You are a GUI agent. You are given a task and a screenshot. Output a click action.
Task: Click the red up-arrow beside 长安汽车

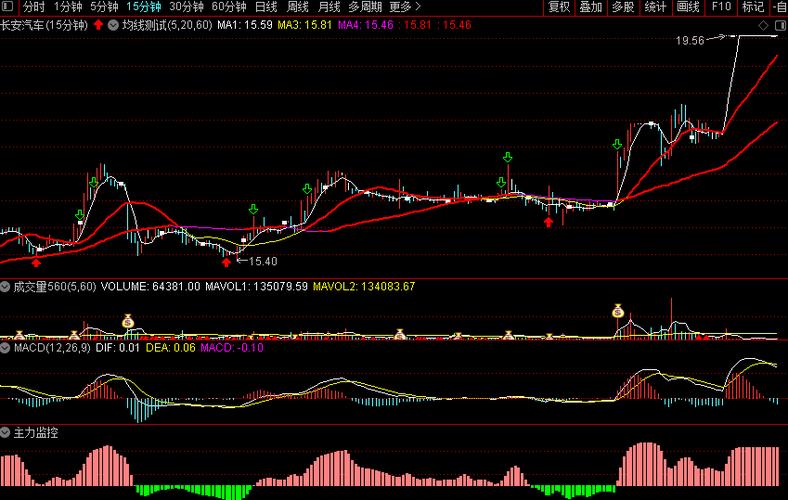click(98, 25)
